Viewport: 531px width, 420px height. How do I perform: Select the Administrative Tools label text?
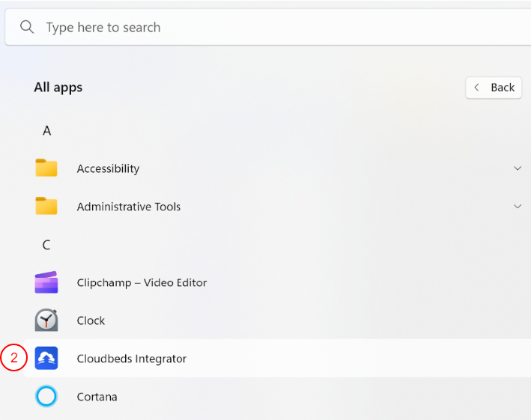coord(128,207)
